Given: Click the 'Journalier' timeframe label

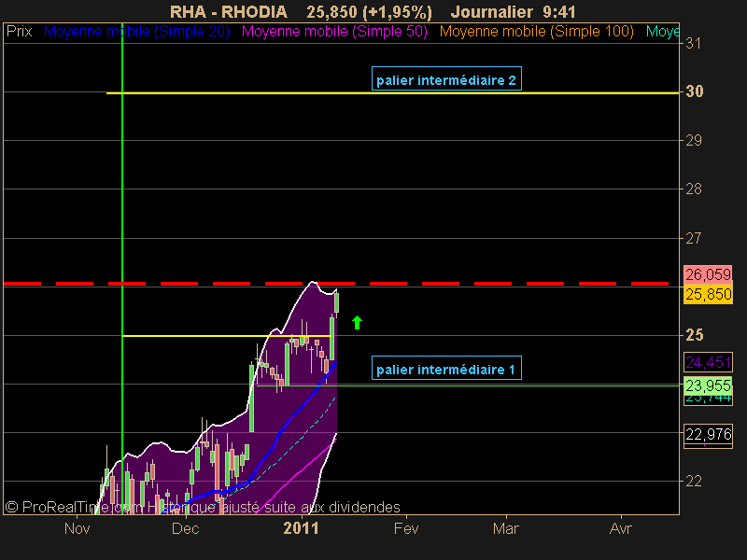Looking at the screenshot, I should 492,12.
